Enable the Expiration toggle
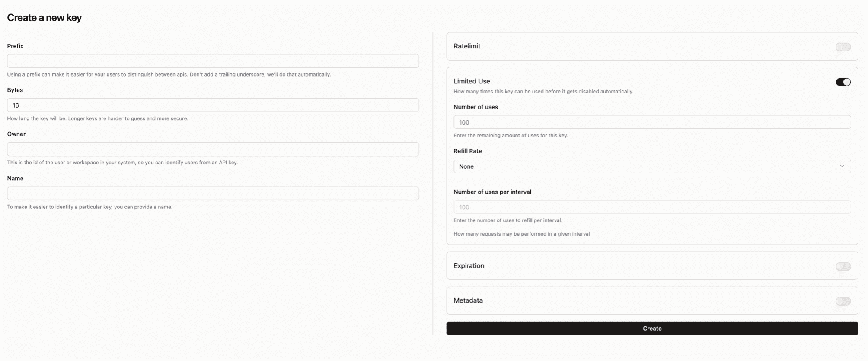 [x=843, y=266]
